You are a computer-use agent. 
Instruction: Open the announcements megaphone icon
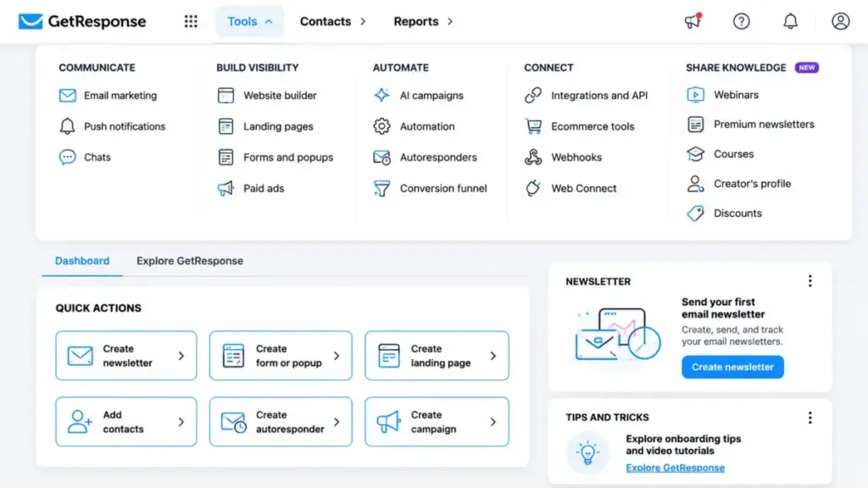point(693,21)
